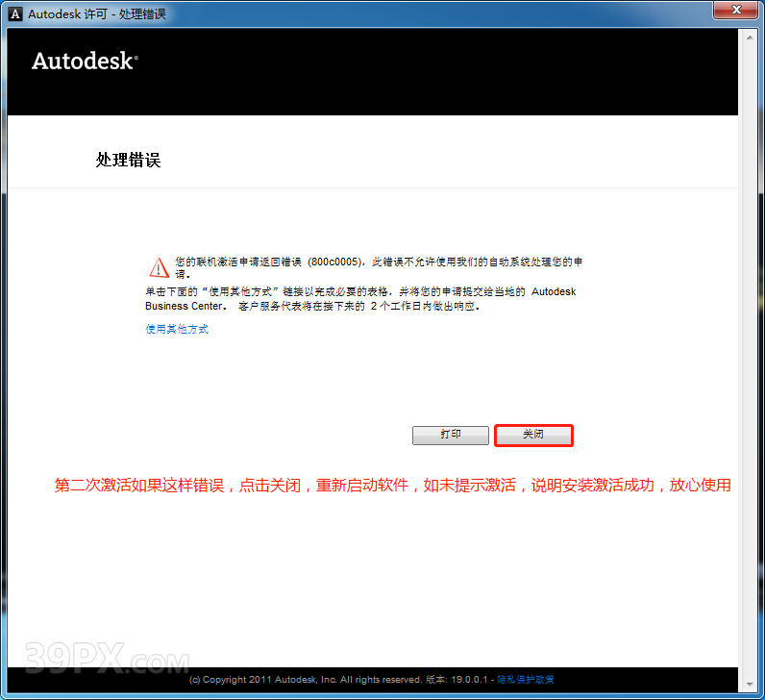Click the 'Business Center' text

[184, 306]
